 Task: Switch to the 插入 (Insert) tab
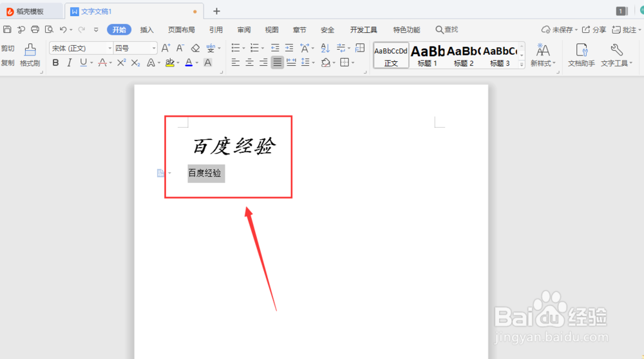pyautogui.click(x=147, y=30)
